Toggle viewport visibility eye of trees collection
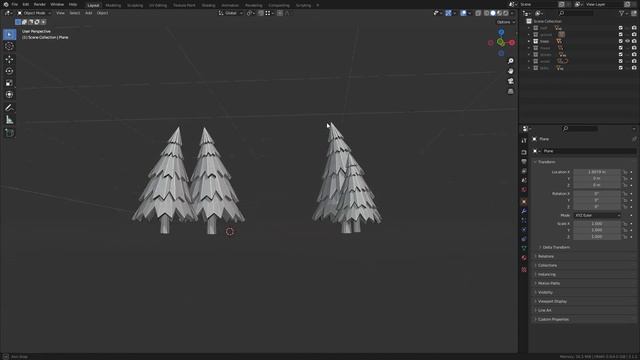This screenshot has height=360, width=640. [627, 41]
